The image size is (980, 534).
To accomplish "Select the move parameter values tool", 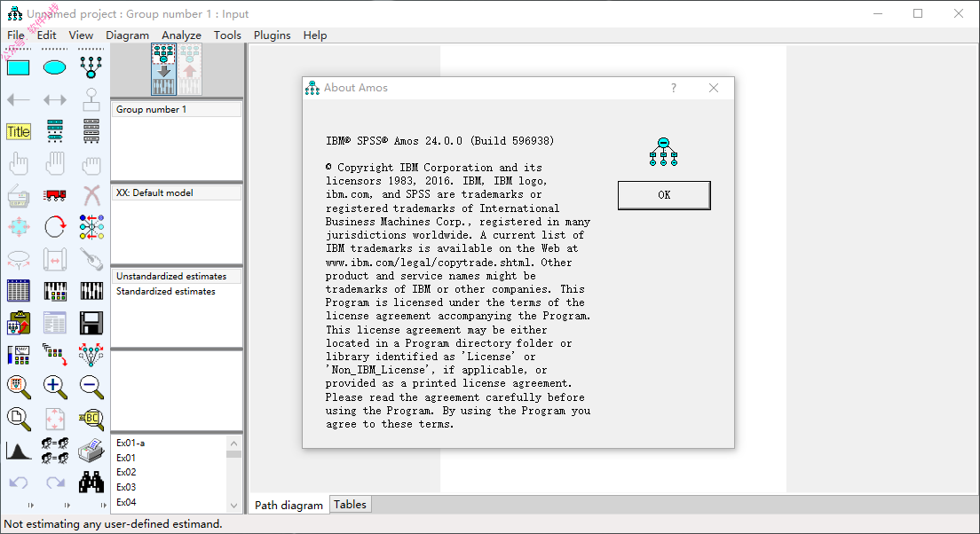I will [x=18, y=259].
